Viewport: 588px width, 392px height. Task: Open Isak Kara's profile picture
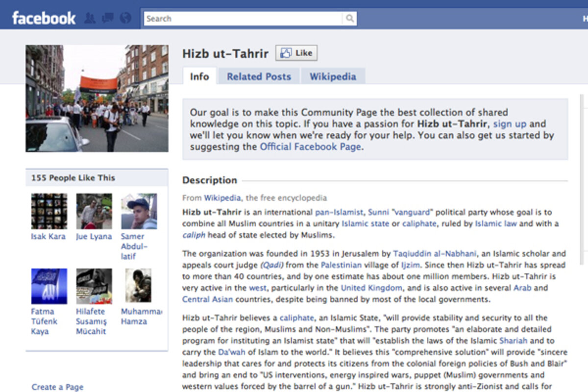[x=49, y=211]
